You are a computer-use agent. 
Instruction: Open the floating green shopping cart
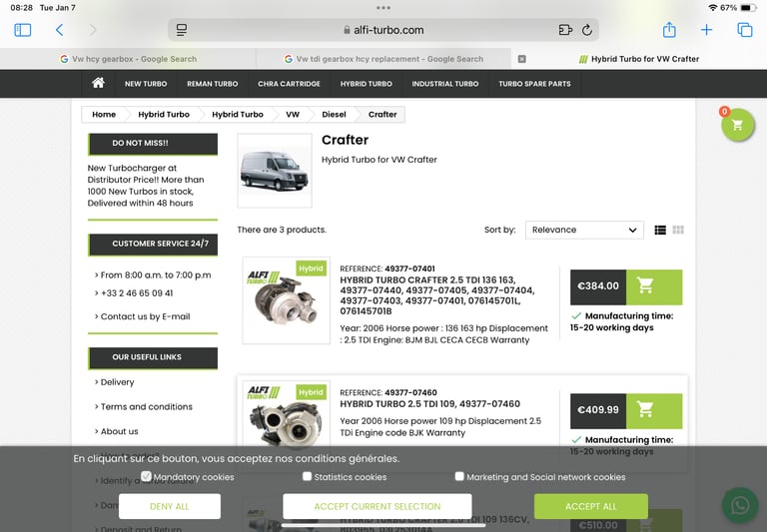(737, 125)
